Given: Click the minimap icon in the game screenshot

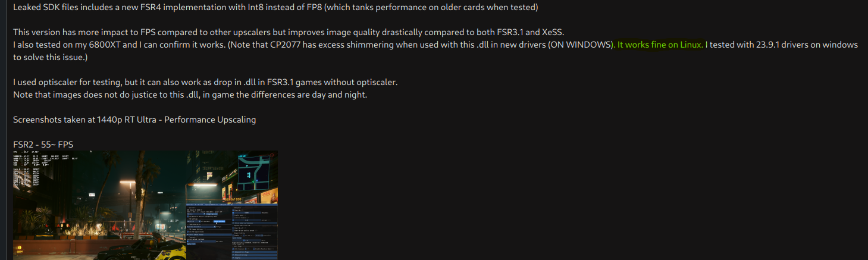Looking at the screenshot, I should [253, 173].
